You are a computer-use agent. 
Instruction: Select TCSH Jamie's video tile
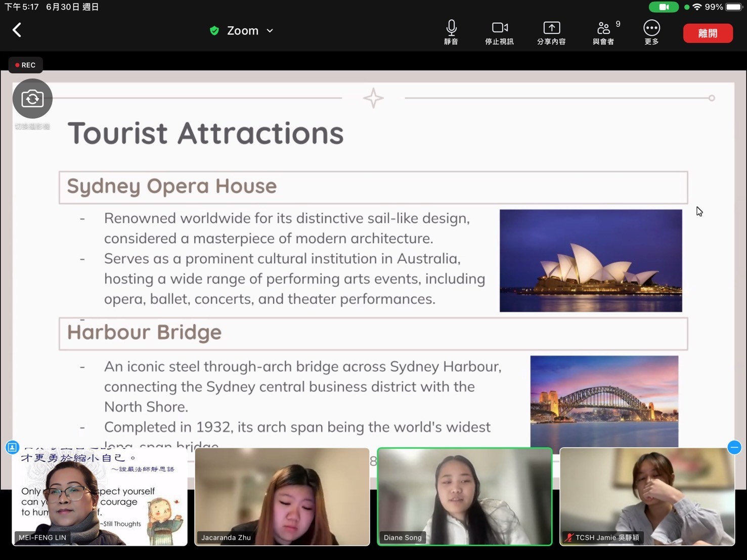[x=647, y=496]
